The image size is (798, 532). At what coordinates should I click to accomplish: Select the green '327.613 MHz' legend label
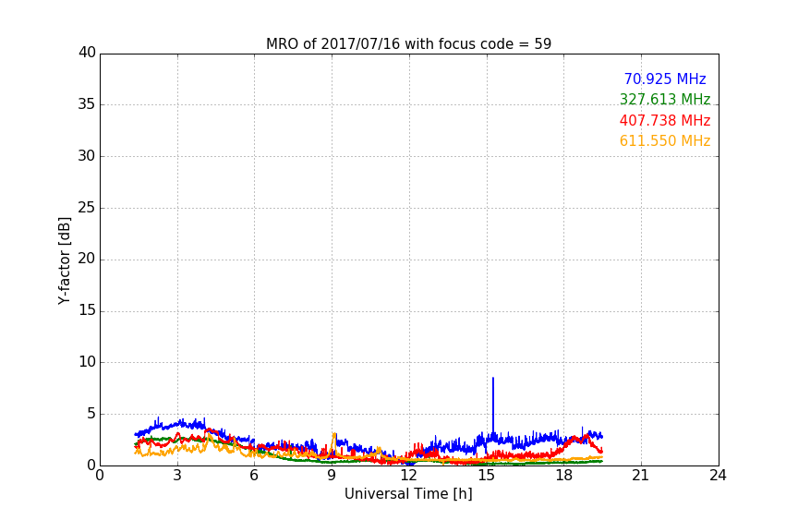[x=665, y=99]
